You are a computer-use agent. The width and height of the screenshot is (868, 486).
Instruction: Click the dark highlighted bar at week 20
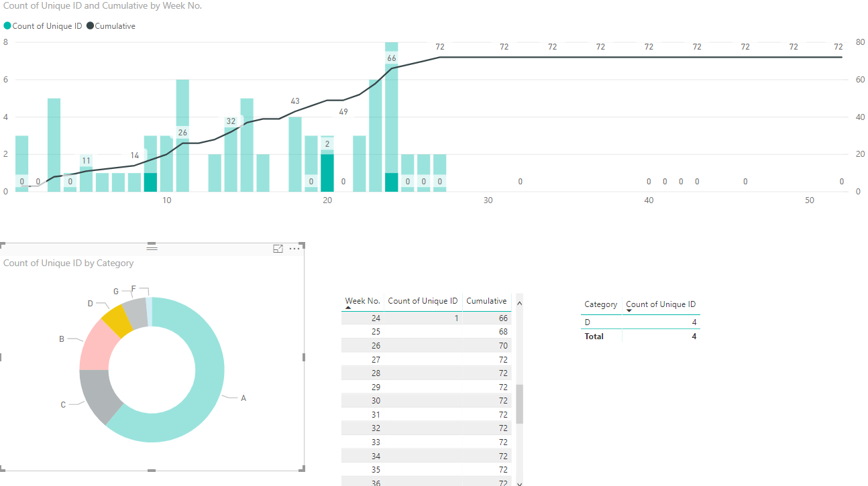tap(327, 173)
